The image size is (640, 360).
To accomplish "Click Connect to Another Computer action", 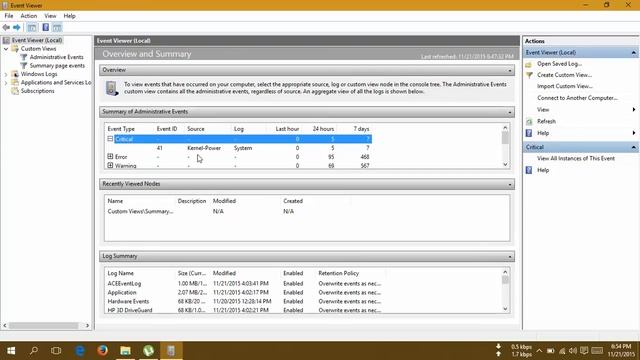I will (577, 98).
